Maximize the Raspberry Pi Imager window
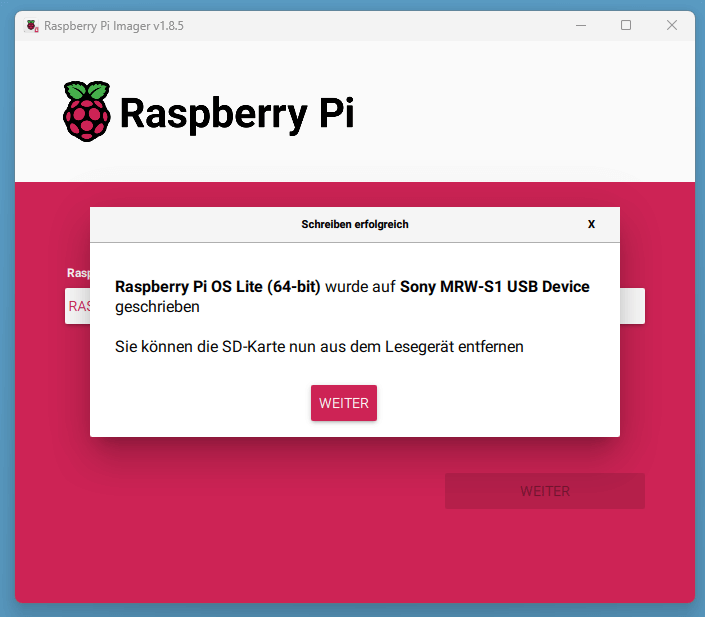 coord(626,25)
